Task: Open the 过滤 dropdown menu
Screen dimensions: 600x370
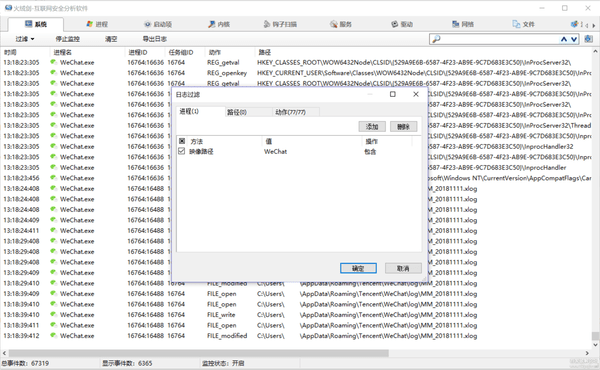Action: (x=25, y=39)
